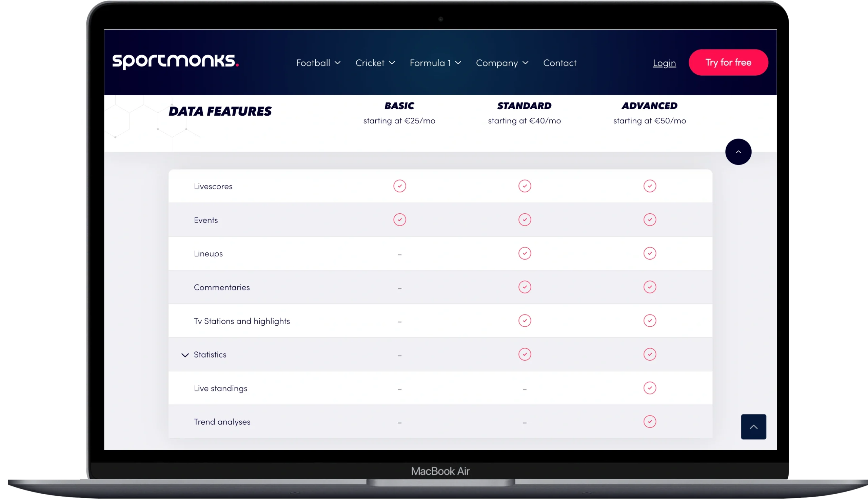
Task: Click Tv Stations checkmark under Standard
Action: 525,321
